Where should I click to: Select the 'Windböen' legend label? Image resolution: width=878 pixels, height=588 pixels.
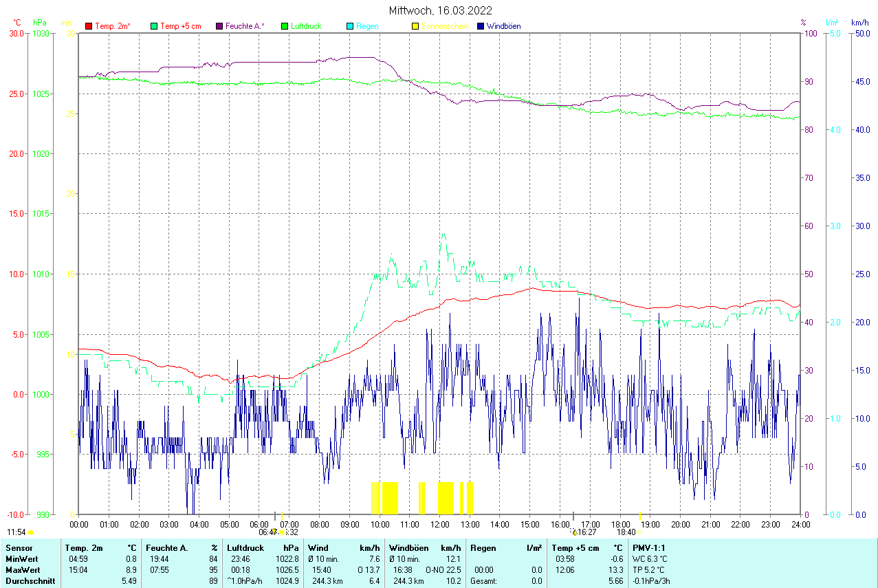point(503,26)
